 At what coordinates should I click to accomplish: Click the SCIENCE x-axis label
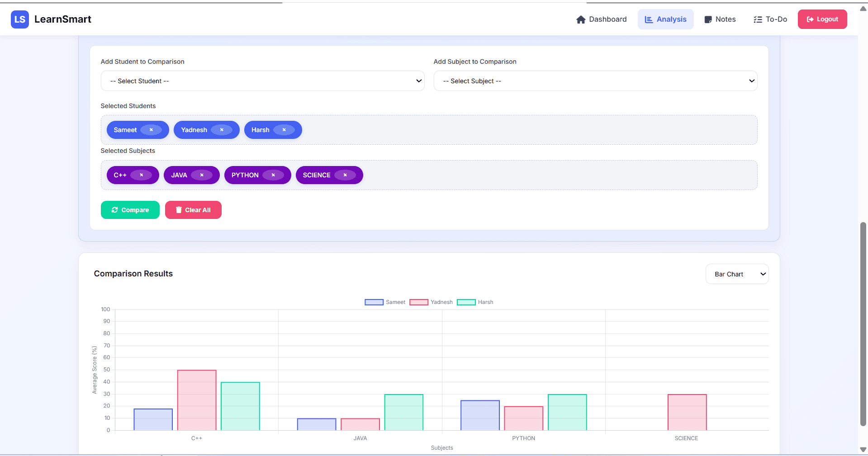click(x=687, y=438)
